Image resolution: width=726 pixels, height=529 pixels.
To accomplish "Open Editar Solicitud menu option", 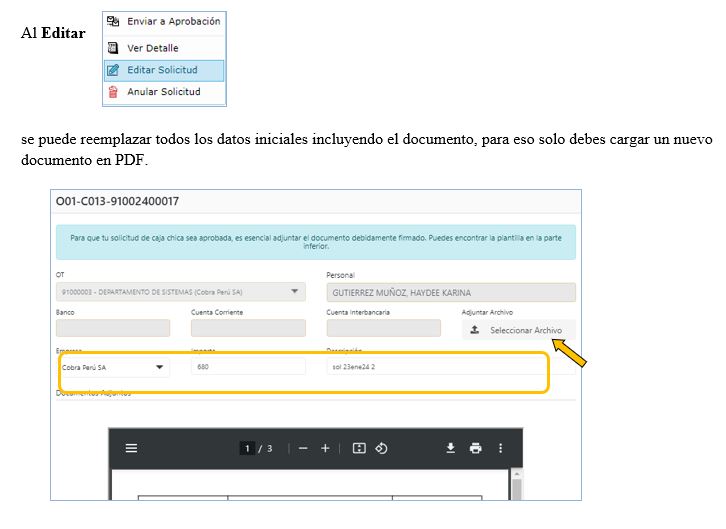I will 164,70.
